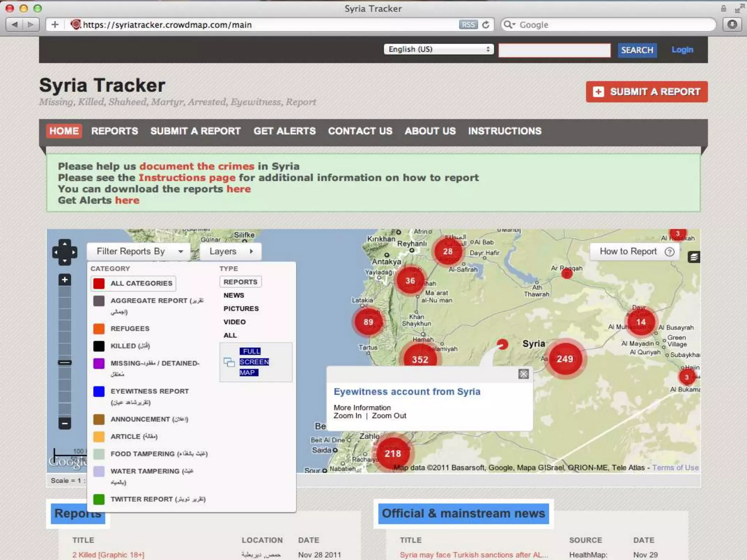Select the Refugees category filter
The image size is (747, 560).
pyautogui.click(x=130, y=328)
